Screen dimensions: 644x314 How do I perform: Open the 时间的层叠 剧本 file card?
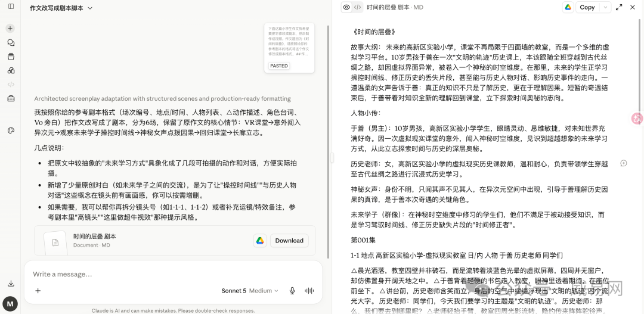[175, 241]
